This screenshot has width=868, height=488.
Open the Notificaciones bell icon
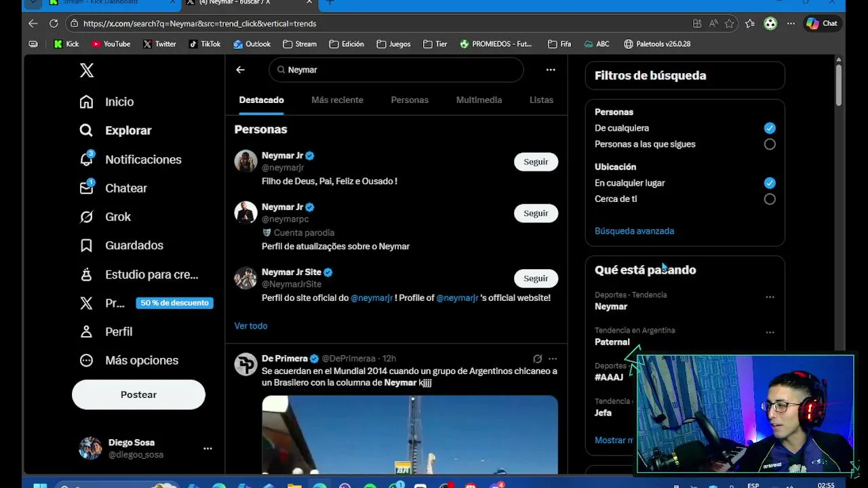click(86, 159)
